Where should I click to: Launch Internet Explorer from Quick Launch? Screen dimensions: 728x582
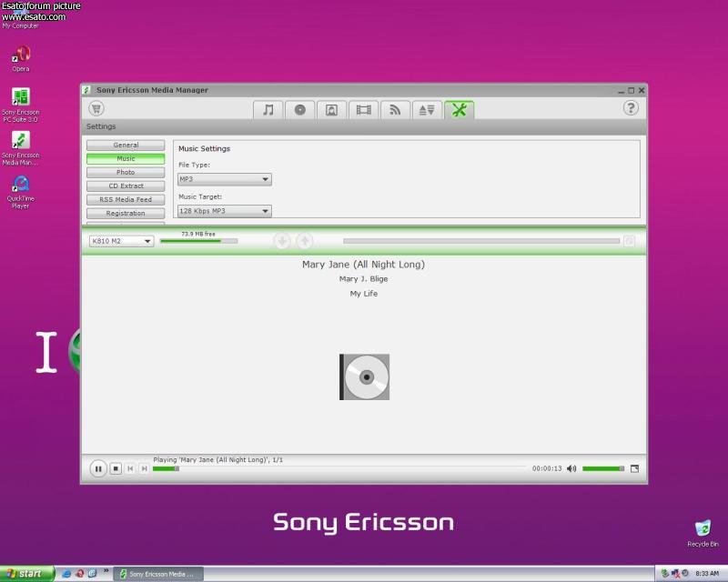click(66, 574)
